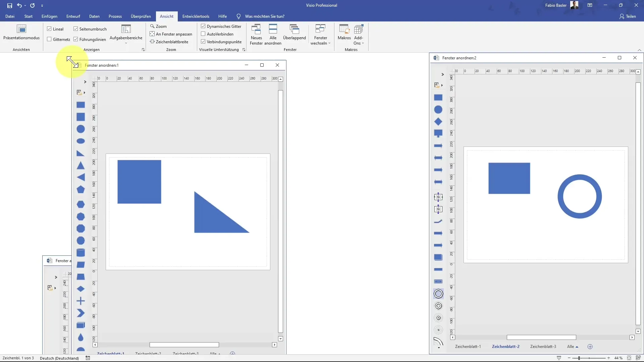Image resolution: width=644 pixels, height=362 pixels.
Task: Select the highlighted ring shape in window 2 stencil
Action: tap(438, 294)
